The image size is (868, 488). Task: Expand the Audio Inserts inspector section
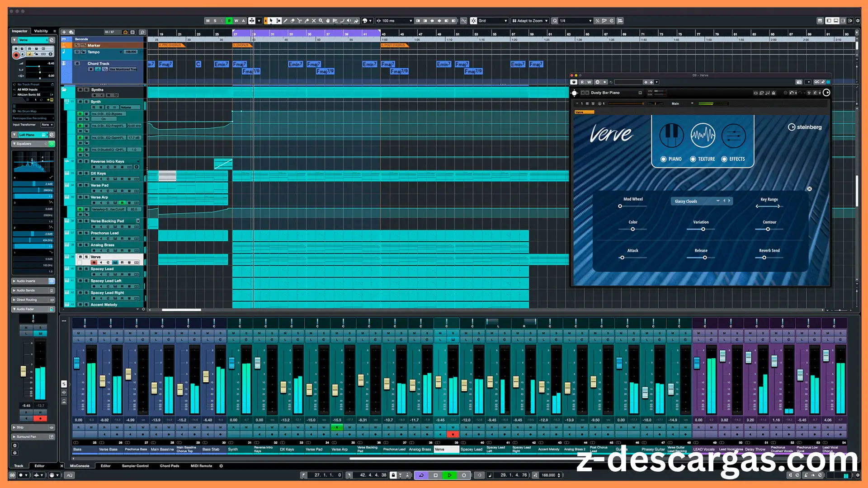[x=33, y=281]
